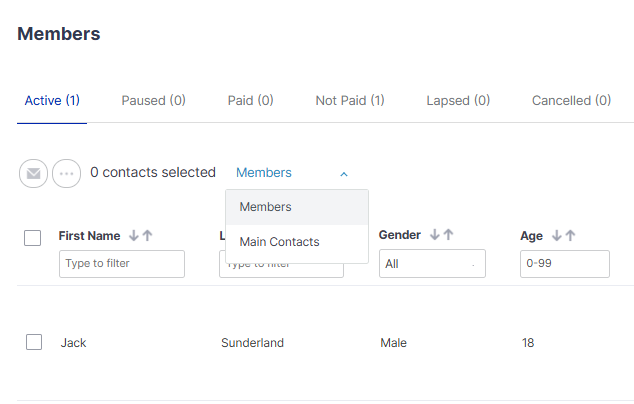The width and height of the screenshot is (634, 404).
Task: Open the more actions ellipsis icon
Action: point(66,173)
